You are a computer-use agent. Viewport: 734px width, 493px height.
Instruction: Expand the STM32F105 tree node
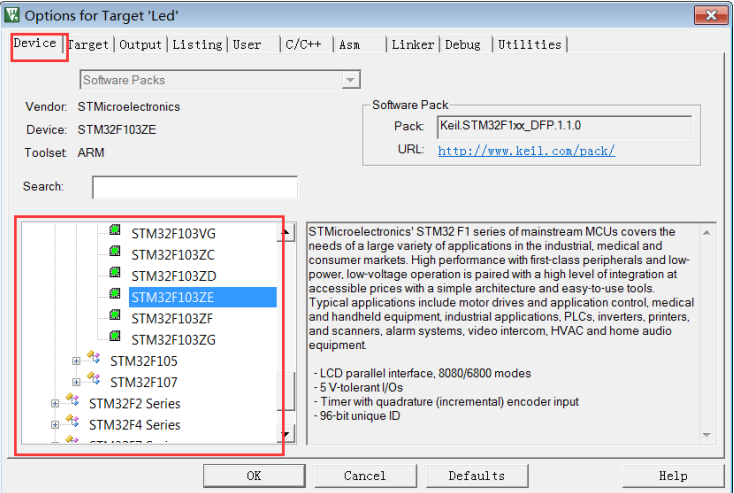pyautogui.click(x=76, y=361)
